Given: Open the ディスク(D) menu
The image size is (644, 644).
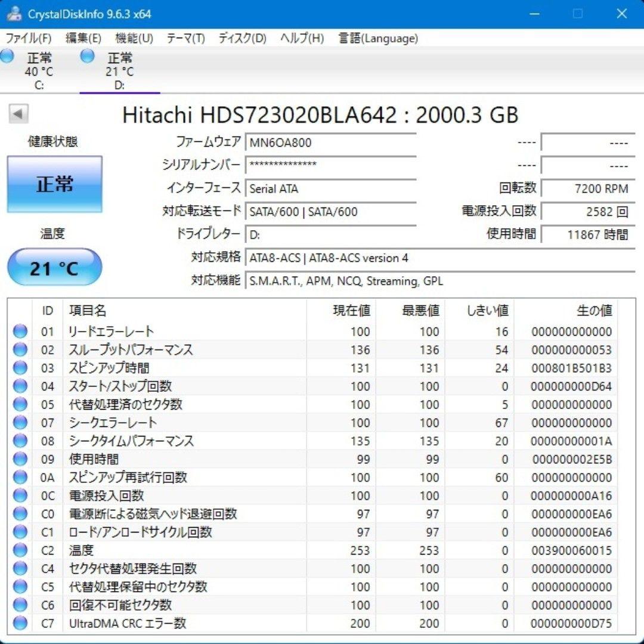Looking at the screenshot, I should (242, 38).
